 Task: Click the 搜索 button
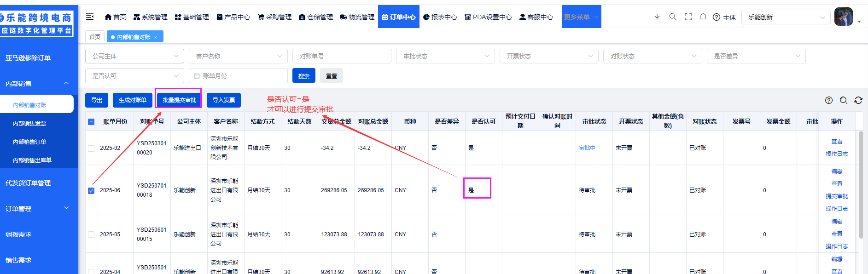pos(304,76)
